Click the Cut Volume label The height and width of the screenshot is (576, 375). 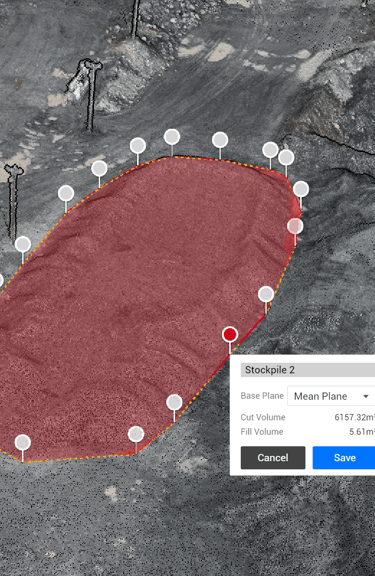click(x=263, y=417)
